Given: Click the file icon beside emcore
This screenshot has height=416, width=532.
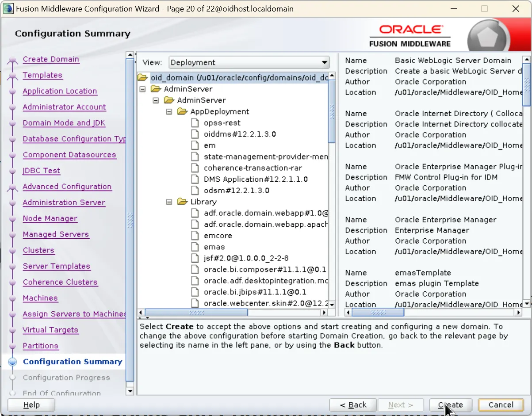Looking at the screenshot, I should 195,236.
